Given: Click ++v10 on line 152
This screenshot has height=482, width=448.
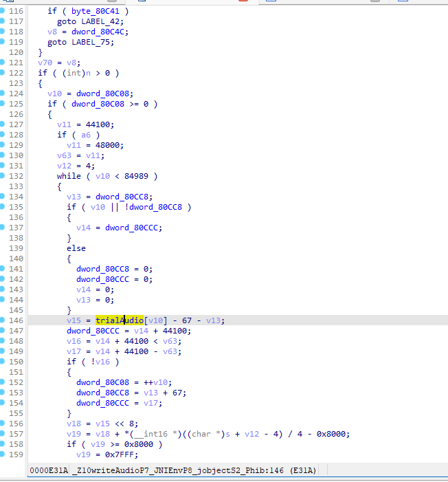Looking at the screenshot, I should (155, 382).
